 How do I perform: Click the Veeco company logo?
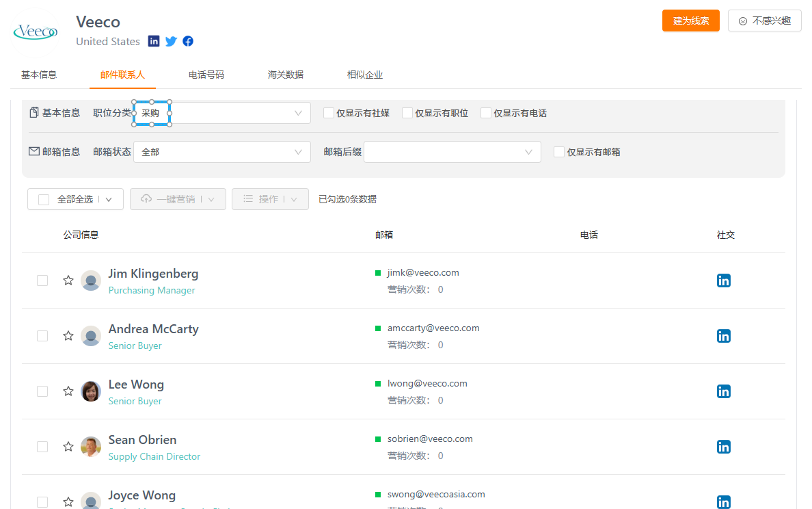pyautogui.click(x=36, y=32)
